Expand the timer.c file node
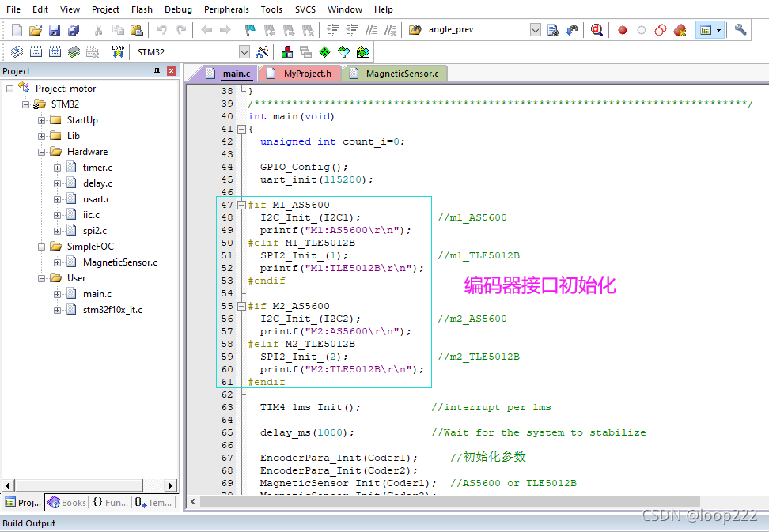 pyautogui.click(x=58, y=168)
